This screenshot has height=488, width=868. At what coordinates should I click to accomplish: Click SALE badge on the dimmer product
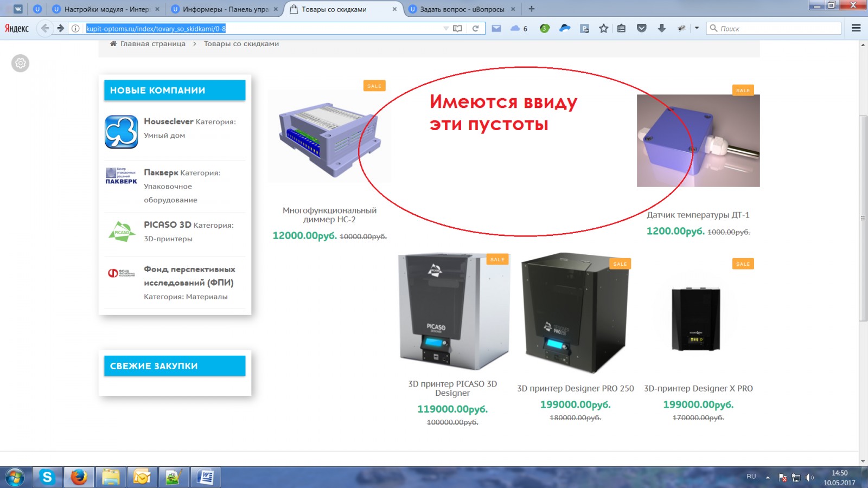tap(374, 86)
